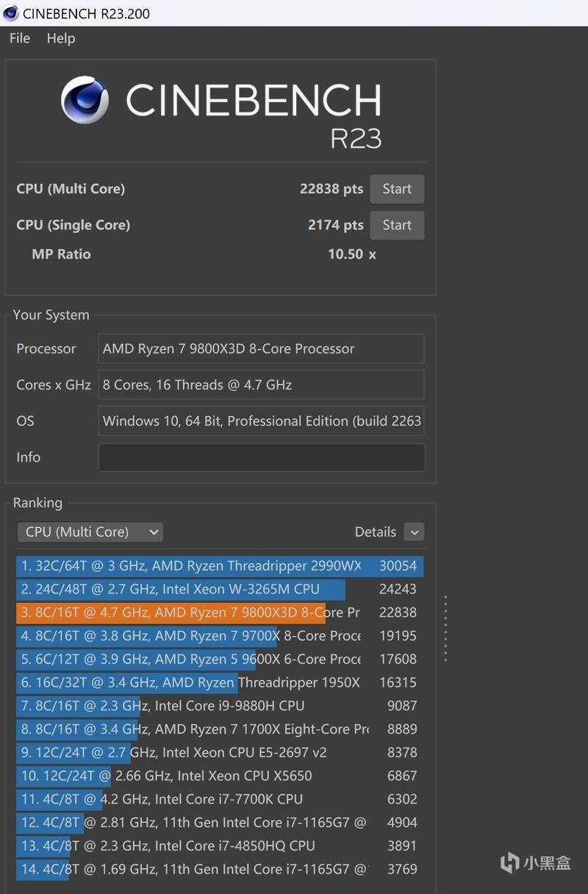Screen dimensions: 588x894
Task: Select the Core i9-9880H ranking row
Action: click(219, 706)
